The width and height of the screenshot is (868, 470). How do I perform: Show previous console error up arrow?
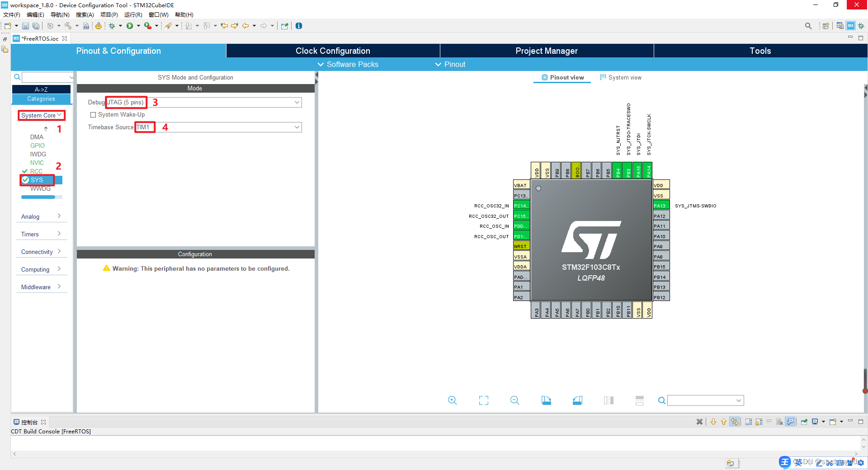point(724,422)
